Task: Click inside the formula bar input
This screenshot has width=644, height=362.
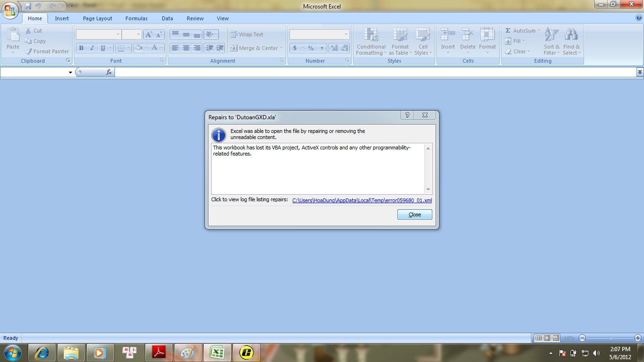Action: (x=375, y=72)
